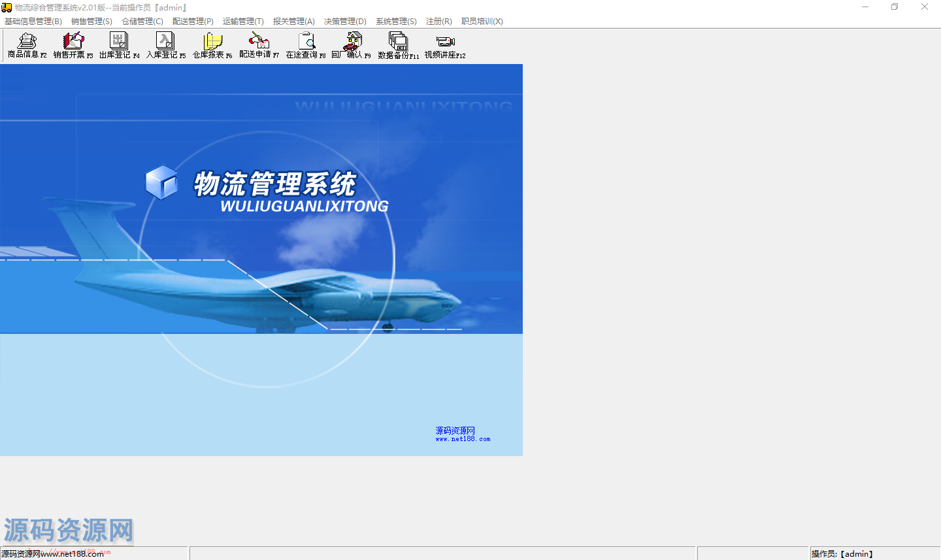Open 系统管理(S) menu
This screenshot has height=560, width=941.
tap(396, 22)
